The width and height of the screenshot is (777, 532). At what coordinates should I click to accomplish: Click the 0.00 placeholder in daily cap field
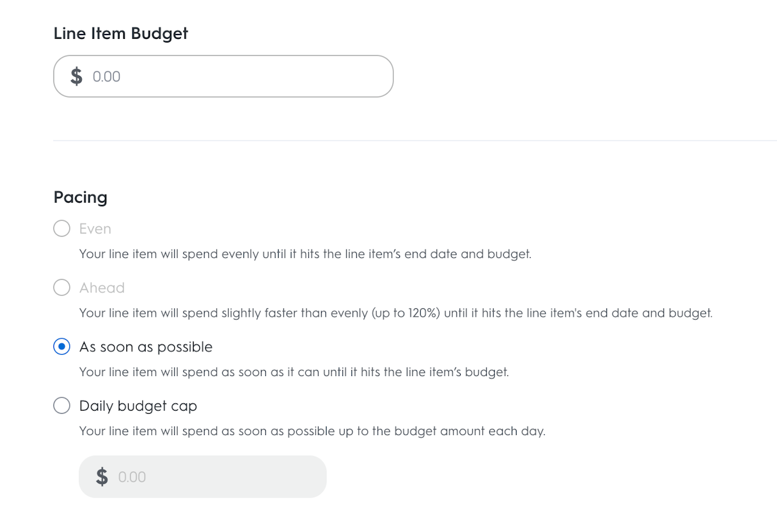[x=132, y=477]
